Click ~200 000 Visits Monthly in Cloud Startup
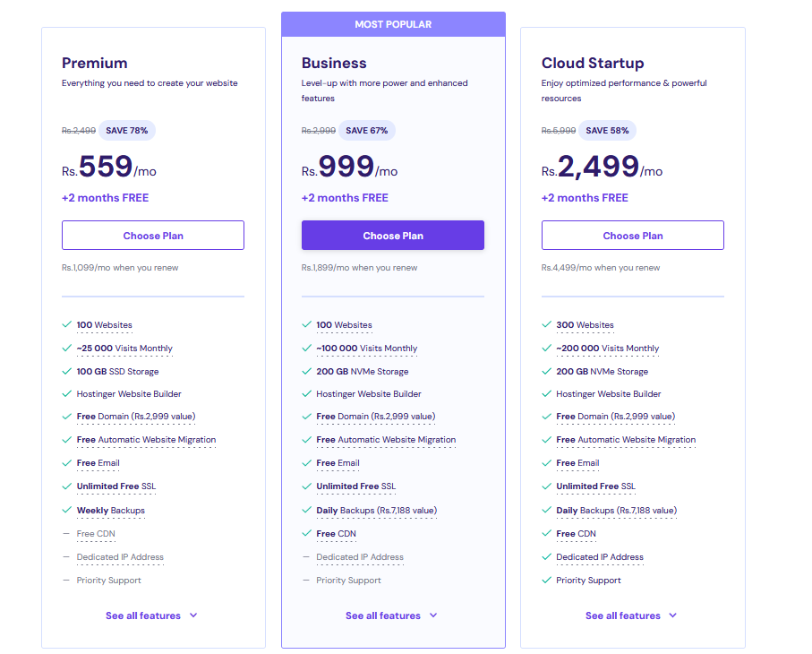The image size is (812, 654). [x=607, y=349]
